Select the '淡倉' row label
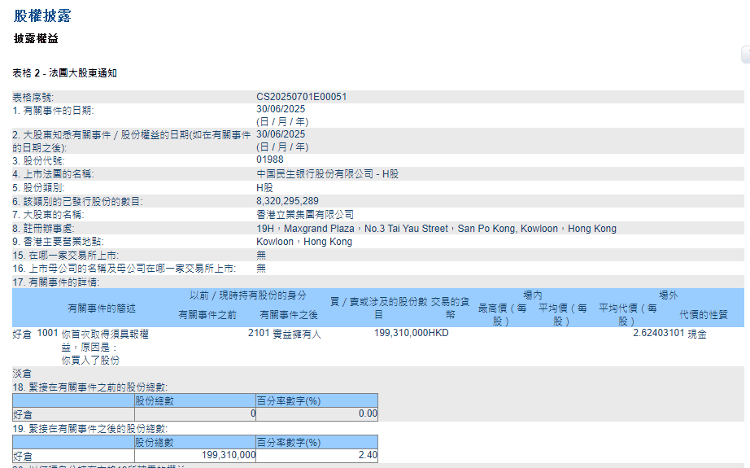Screen dimensions: 750x468 coord(22,374)
